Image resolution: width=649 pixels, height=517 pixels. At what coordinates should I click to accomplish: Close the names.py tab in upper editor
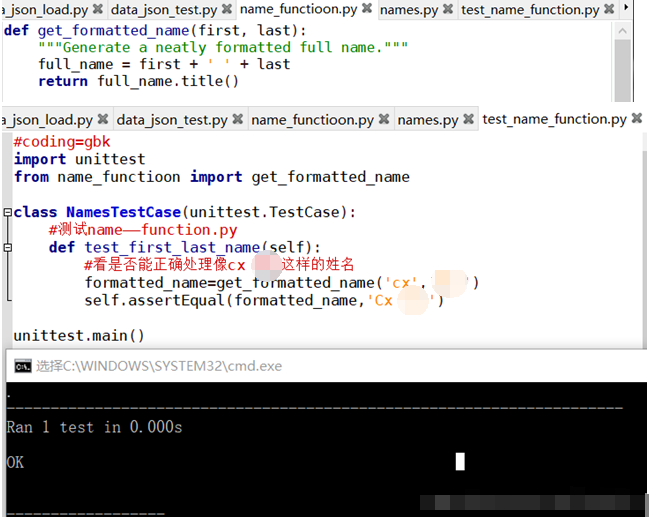click(448, 9)
